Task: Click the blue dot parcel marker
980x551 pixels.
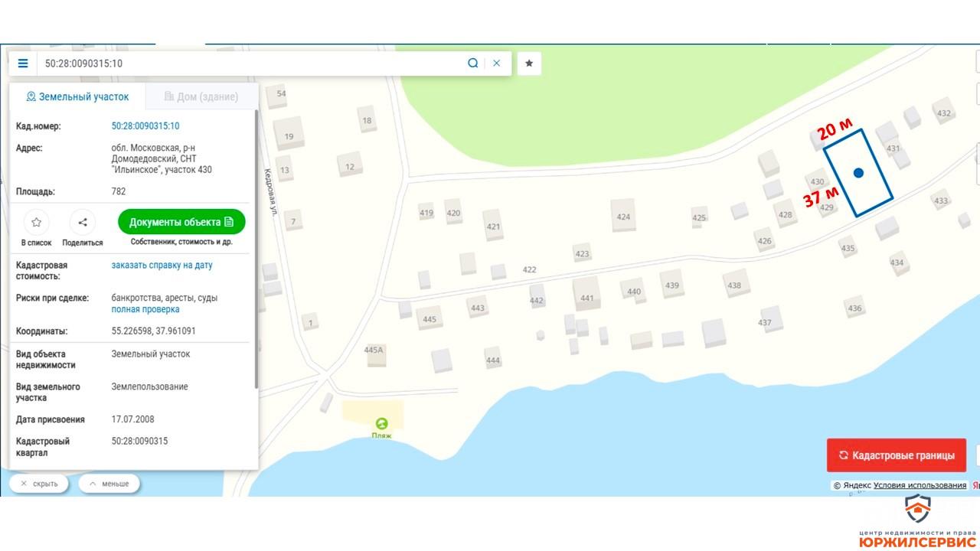Action: click(858, 173)
